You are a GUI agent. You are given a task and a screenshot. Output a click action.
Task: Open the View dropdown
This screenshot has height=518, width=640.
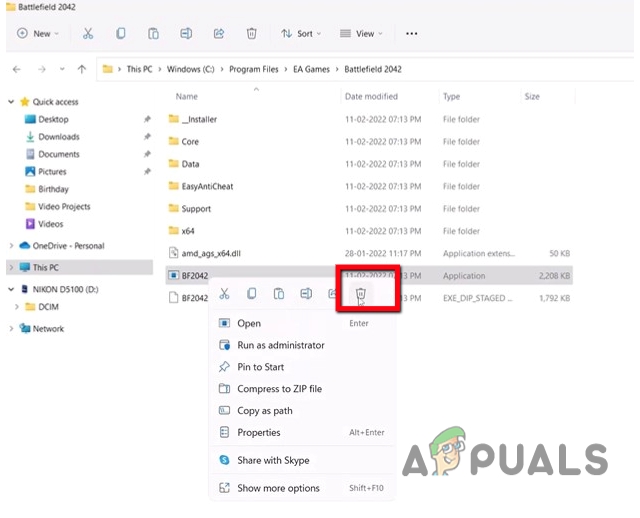click(361, 33)
